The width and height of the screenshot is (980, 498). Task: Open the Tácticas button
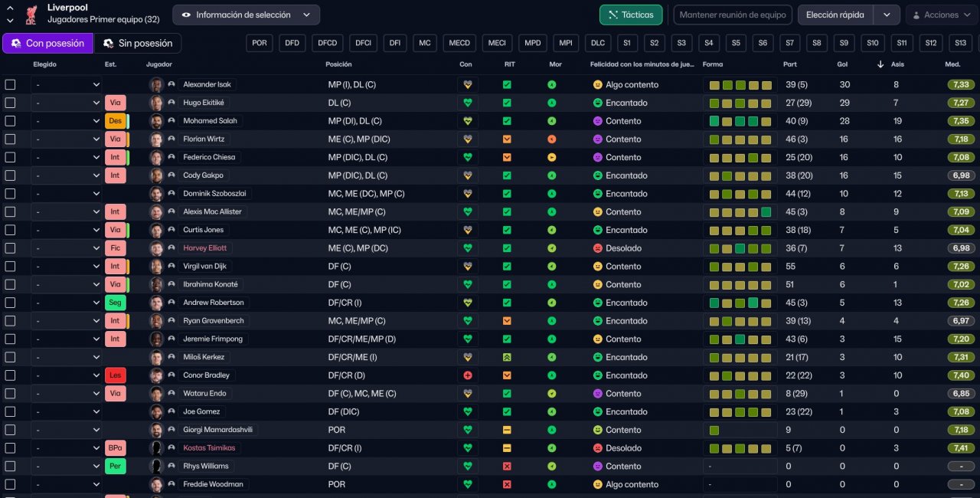(630, 15)
